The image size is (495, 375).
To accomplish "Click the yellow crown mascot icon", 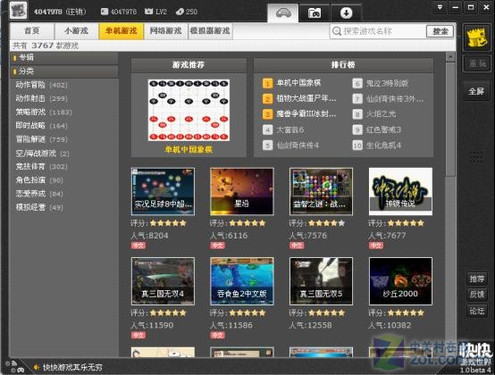I will [x=476, y=37].
